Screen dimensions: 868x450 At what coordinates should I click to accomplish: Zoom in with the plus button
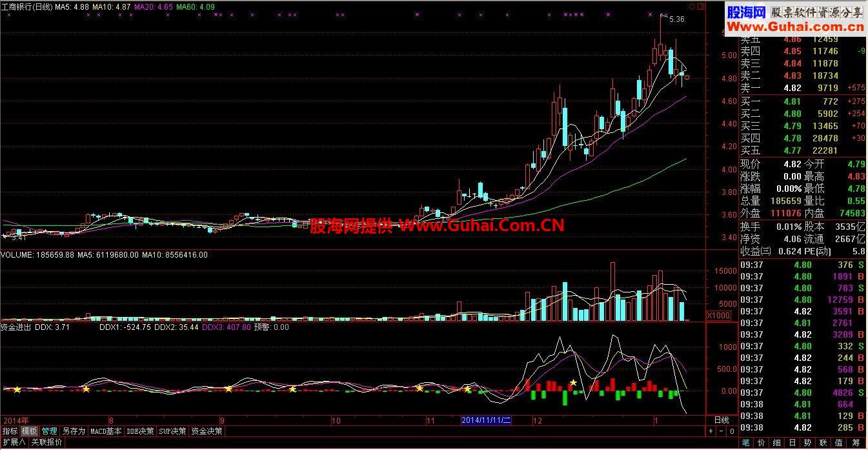[x=710, y=431]
